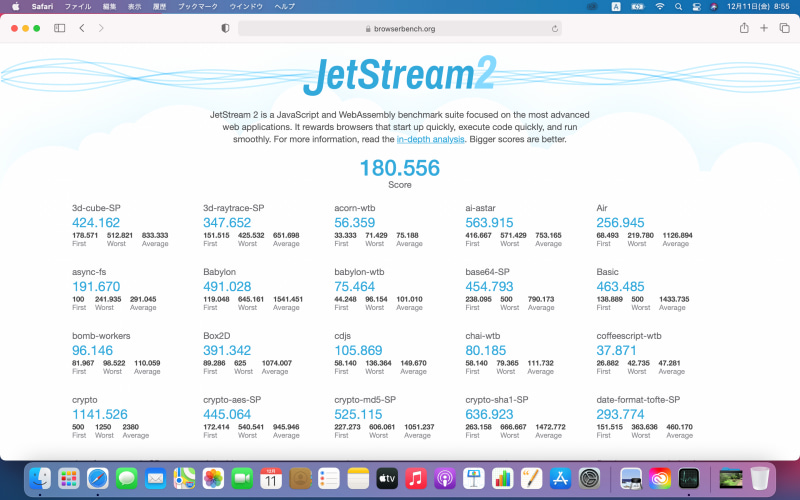Open the privacy report shield icon
The image size is (800, 500).
click(x=225, y=28)
